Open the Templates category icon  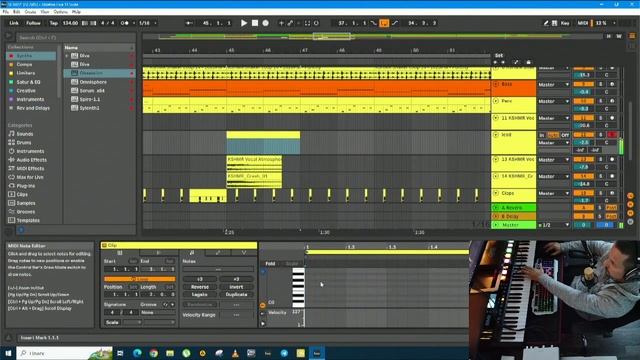11,220
